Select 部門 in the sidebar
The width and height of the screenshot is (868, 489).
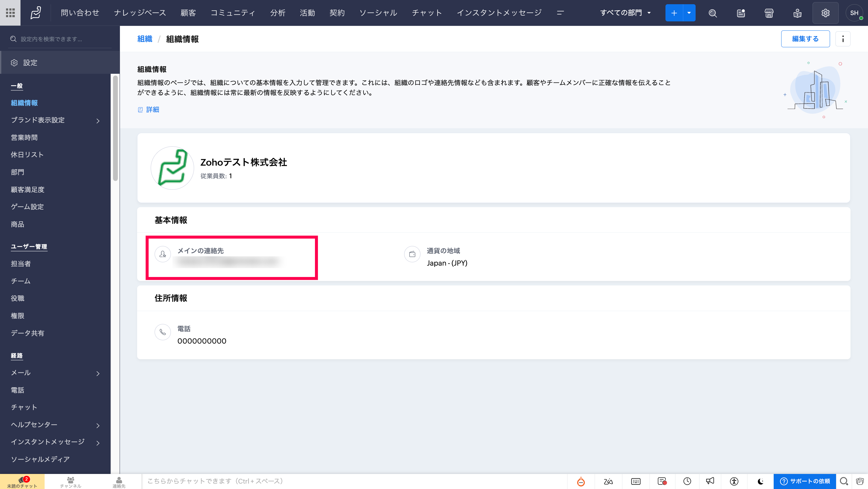[17, 172]
